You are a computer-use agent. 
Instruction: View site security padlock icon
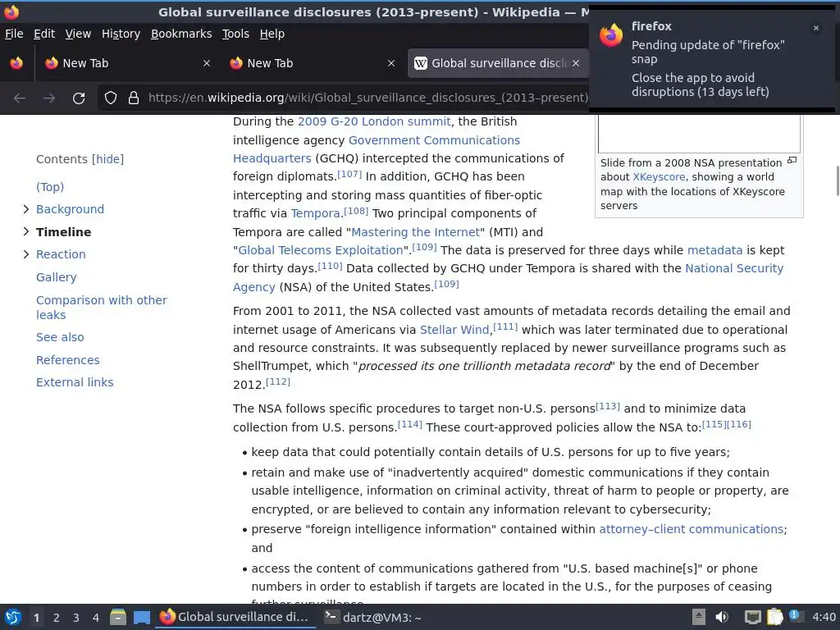point(134,98)
